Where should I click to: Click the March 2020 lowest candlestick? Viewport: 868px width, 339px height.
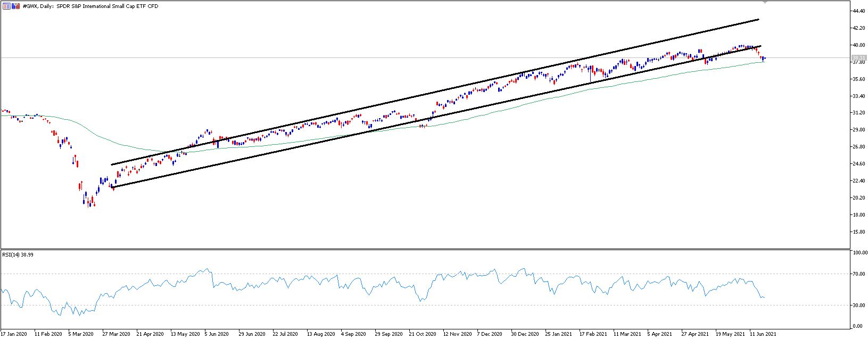89,203
